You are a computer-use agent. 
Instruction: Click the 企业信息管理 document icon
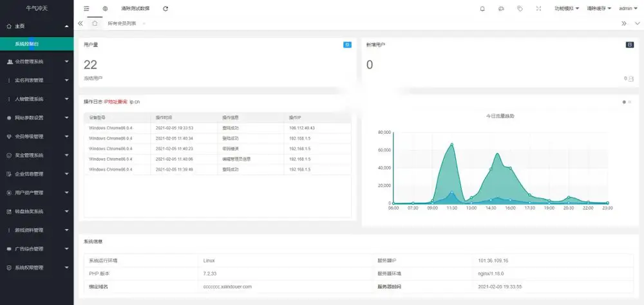pyautogui.click(x=10, y=174)
